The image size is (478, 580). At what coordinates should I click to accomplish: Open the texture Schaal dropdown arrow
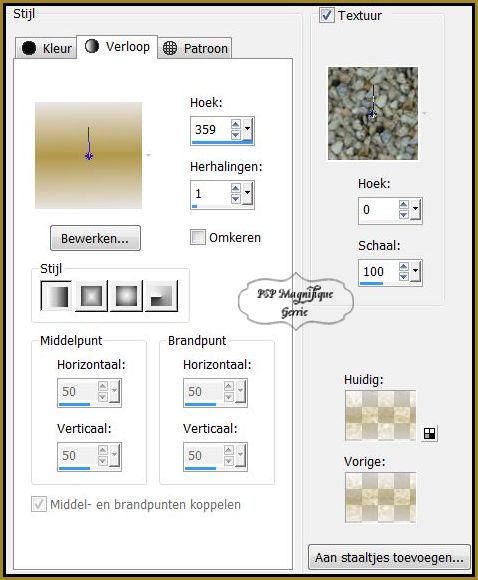pyautogui.click(x=415, y=271)
